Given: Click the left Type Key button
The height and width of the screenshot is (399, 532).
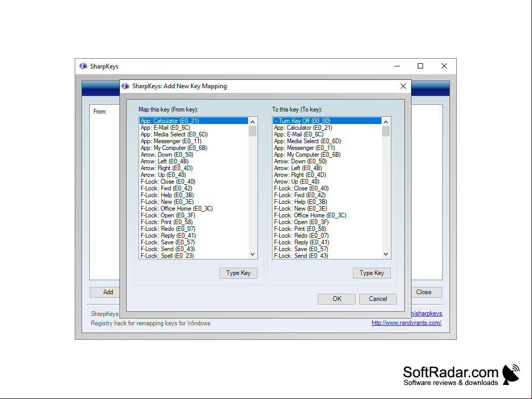Looking at the screenshot, I should (238, 273).
